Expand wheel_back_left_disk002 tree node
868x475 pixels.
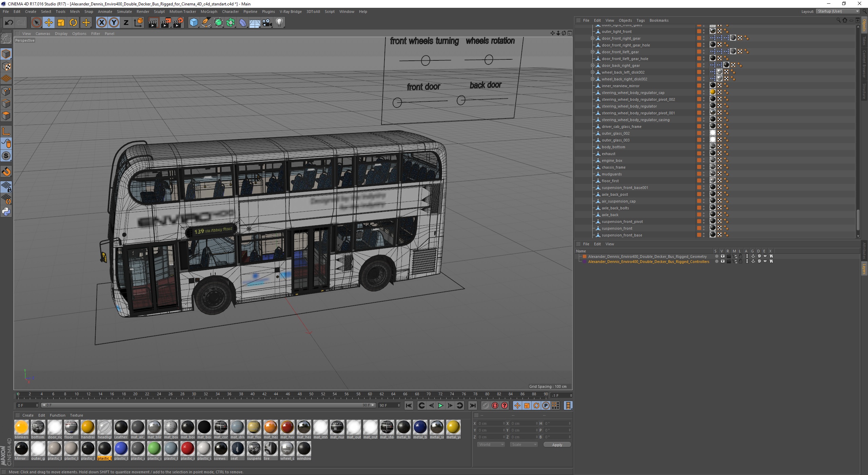click(x=592, y=72)
